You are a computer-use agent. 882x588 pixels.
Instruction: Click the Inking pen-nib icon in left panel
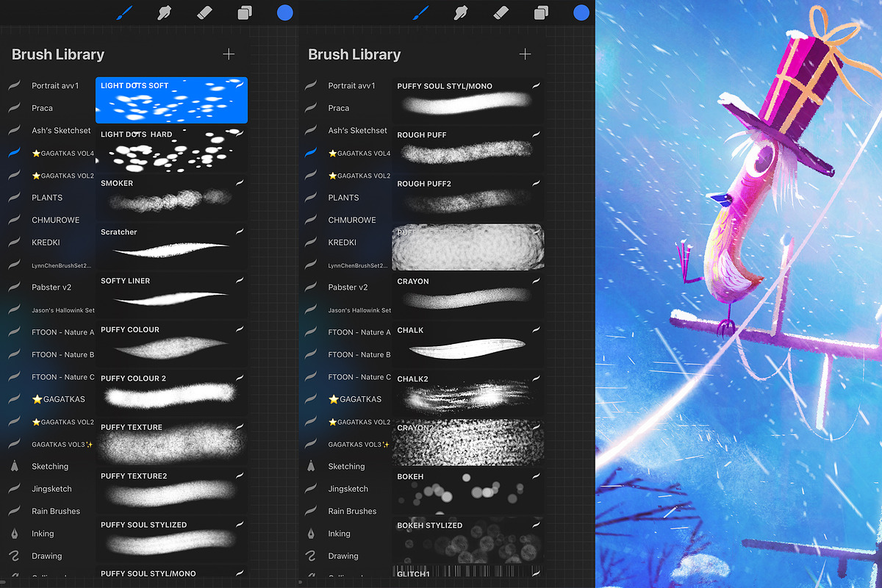[14, 533]
